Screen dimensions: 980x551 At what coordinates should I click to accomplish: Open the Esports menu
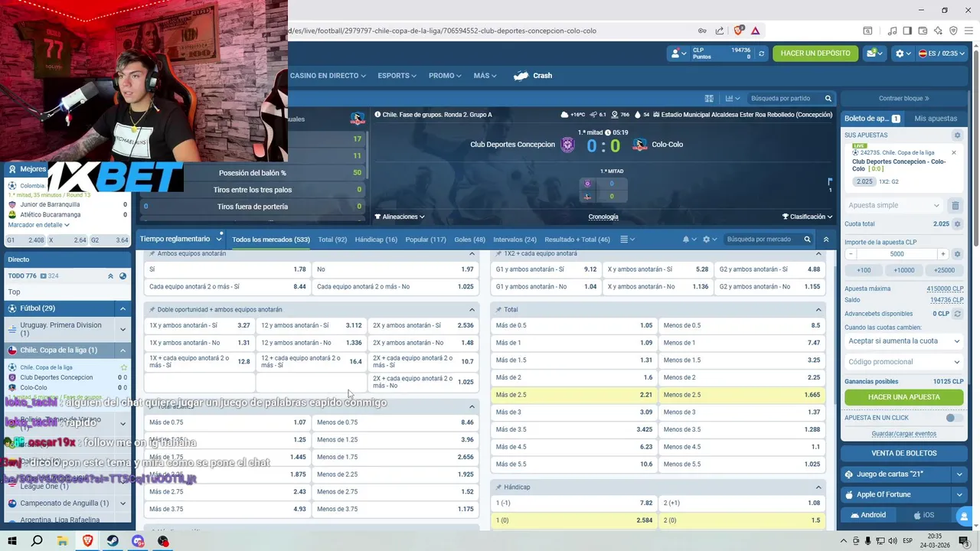(x=397, y=76)
